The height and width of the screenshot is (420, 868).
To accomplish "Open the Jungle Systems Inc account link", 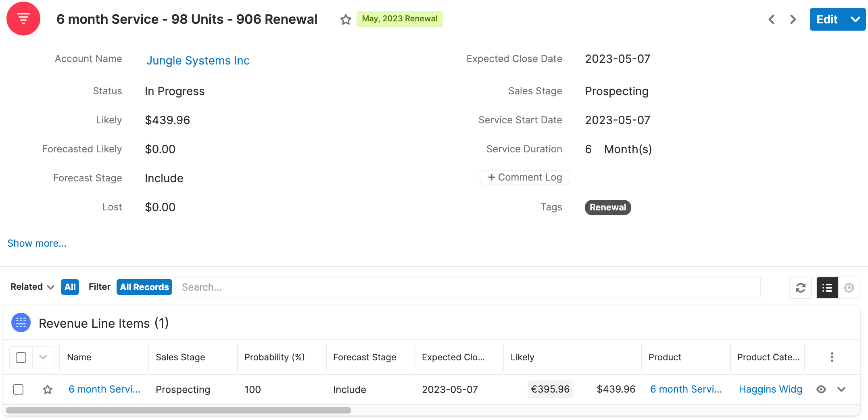I will point(198,60).
